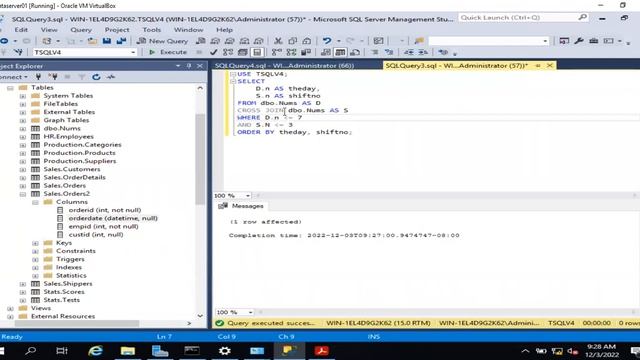Click the Uncomment selected lines icon
Screen dimensions: 640x360
coord(389,52)
